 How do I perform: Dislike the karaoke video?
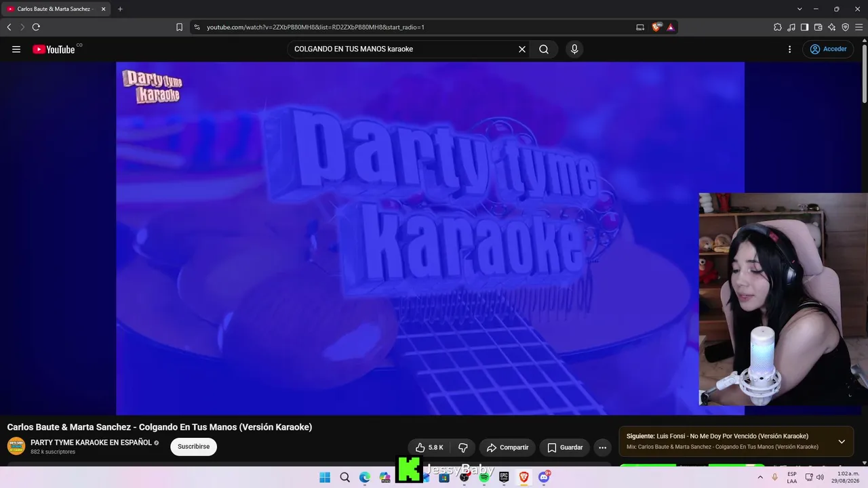[463, 447]
